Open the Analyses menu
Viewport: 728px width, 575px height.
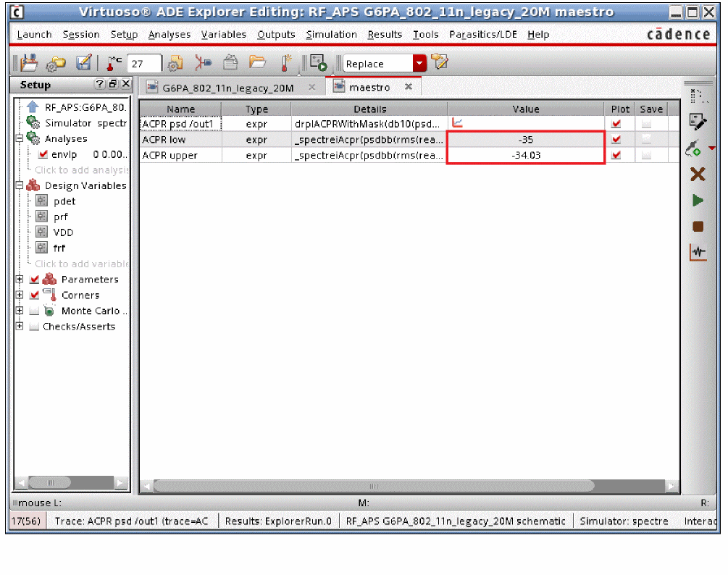coord(170,34)
